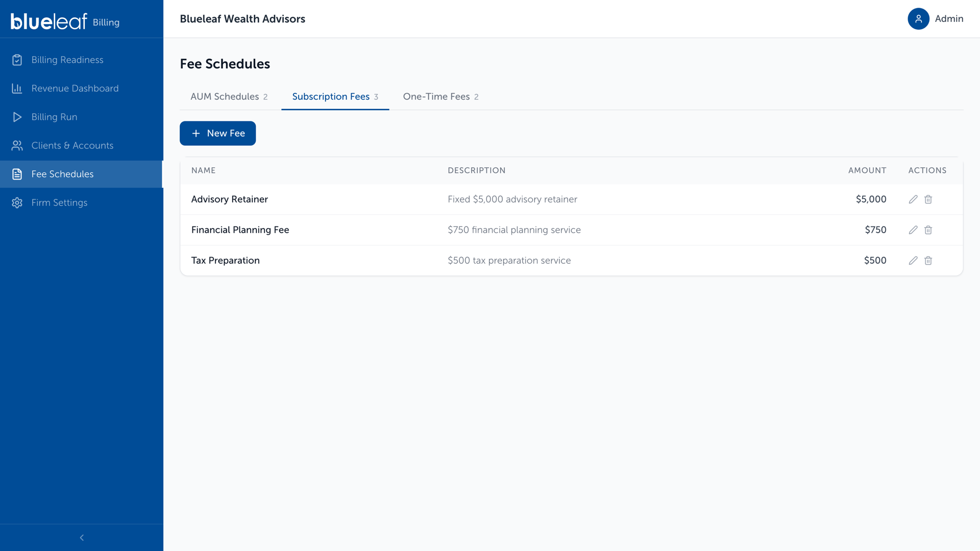Click the Blueleaf Wealth Advisors title
The height and width of the screenshot is (551, 980).
pos(242,19)
